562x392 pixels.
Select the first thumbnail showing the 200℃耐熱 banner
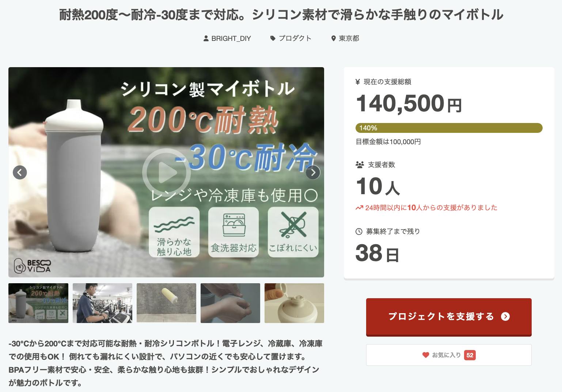pos(38,303)
